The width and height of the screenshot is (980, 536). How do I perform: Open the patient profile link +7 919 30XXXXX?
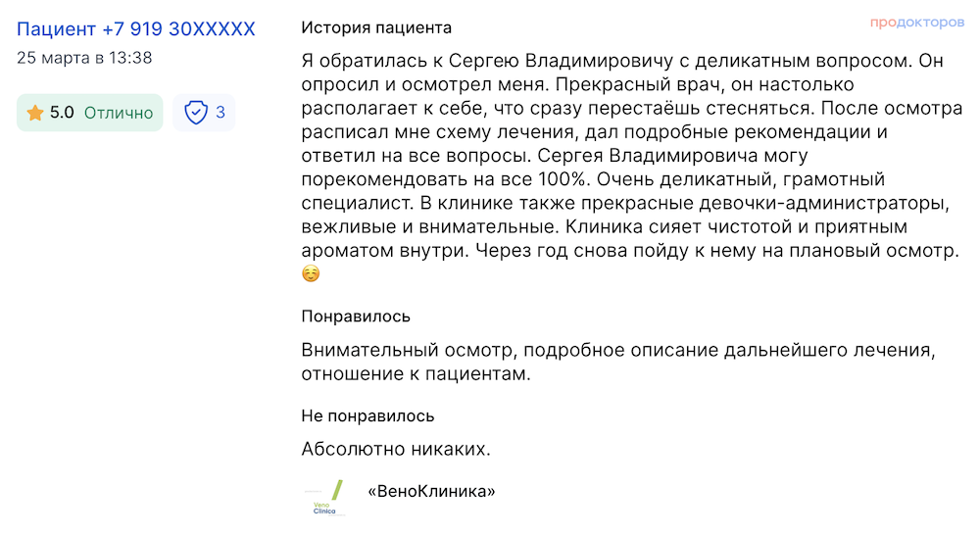pos(135,28)
